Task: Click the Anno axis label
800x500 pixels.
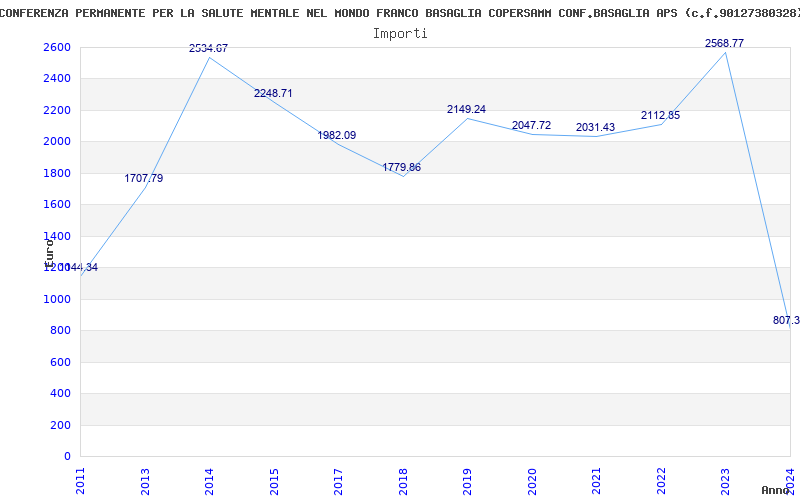Action: [x=775, y=490]
